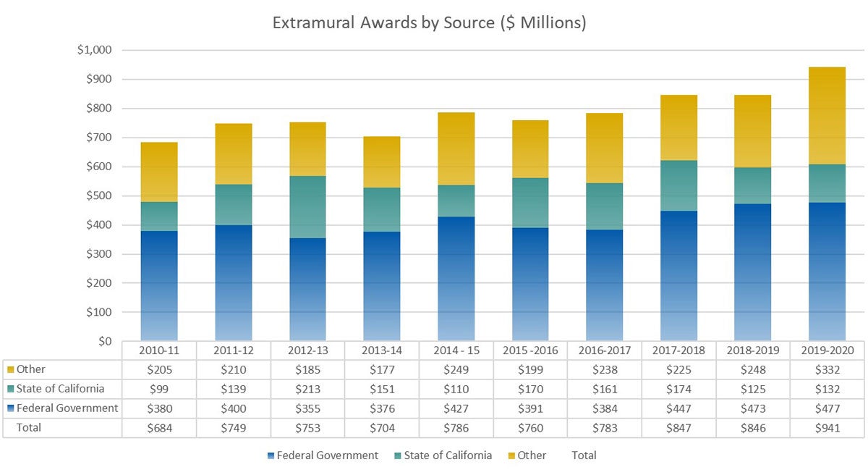868x475 pixels.
Task: Select the 2017-2018 column header
Action: 678,350
